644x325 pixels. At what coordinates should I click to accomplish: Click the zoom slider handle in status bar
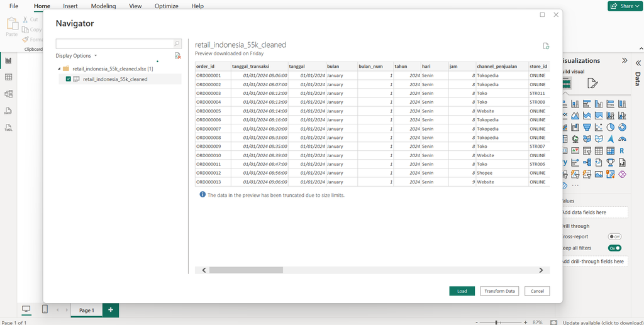click(497, 322)
